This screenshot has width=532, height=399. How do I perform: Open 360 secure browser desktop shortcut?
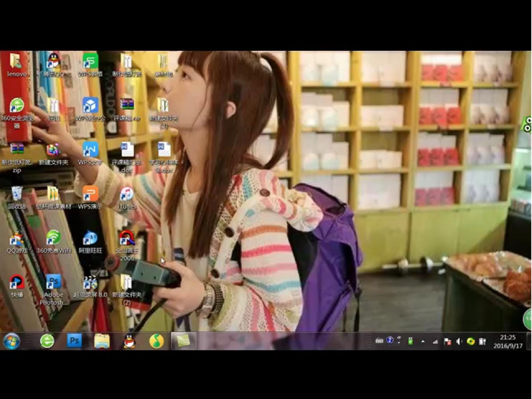(17, 113)
